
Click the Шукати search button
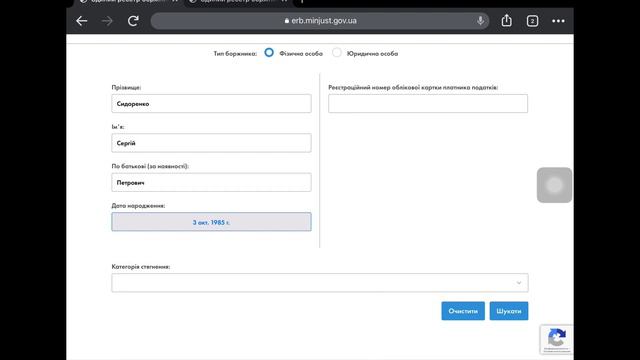click(x=509, y=311)
